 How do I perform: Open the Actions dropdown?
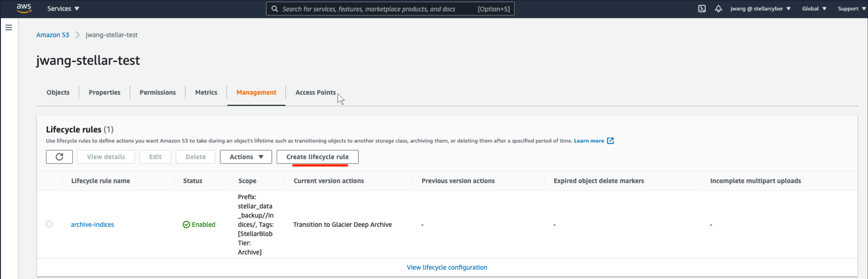[x=246, y=157]
